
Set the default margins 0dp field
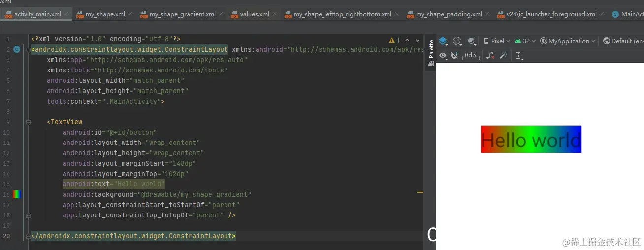(471, 56)
